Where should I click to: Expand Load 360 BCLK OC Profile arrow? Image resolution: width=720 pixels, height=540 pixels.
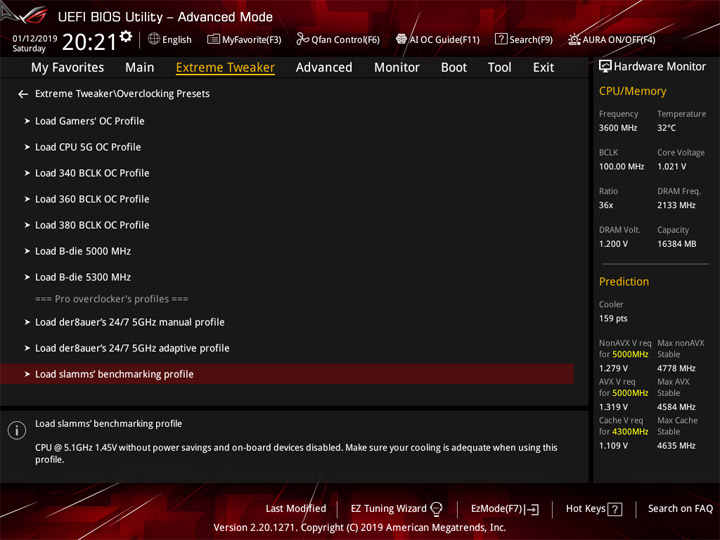click(x=27, y=199)
